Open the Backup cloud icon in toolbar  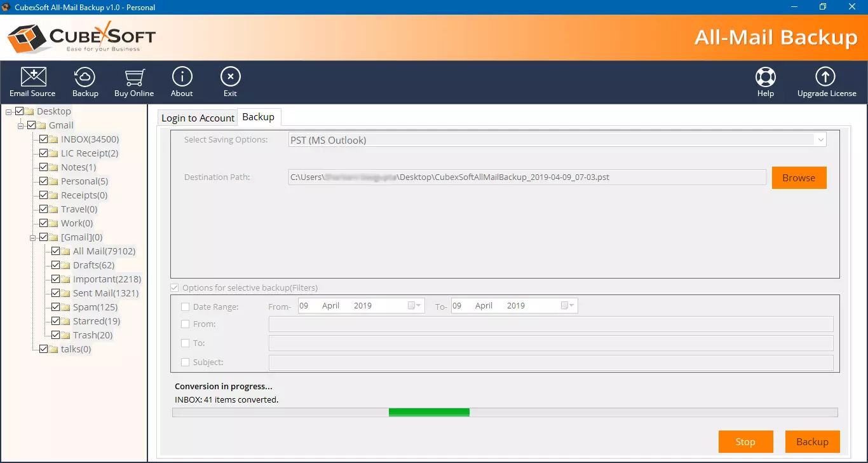pyautogui.click(x=85, y=77)
